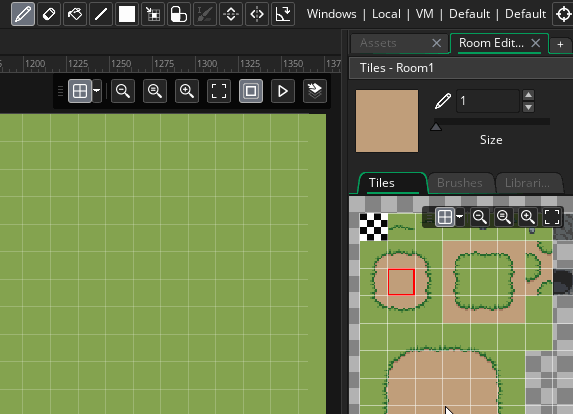
Task: Click the brush Size slider handle
Action: pos(436,126)
